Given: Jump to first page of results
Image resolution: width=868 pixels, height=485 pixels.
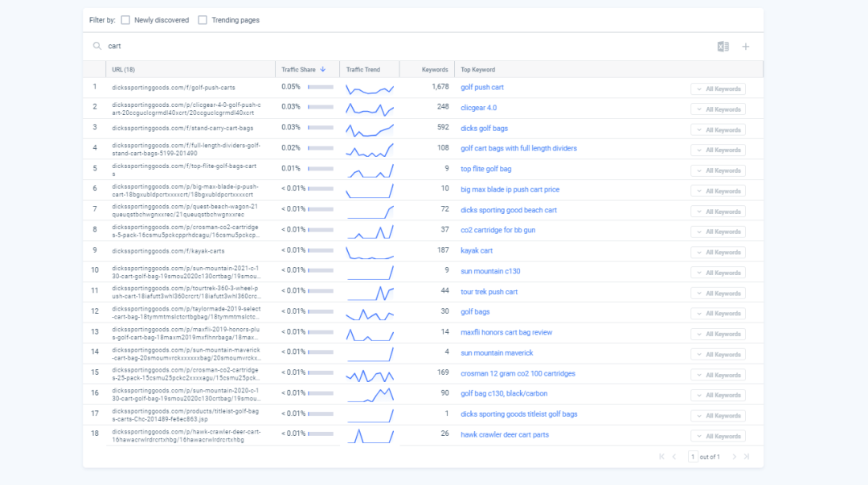Looking at the screenshot, I should pyautogui.click(x=661, y=457).
